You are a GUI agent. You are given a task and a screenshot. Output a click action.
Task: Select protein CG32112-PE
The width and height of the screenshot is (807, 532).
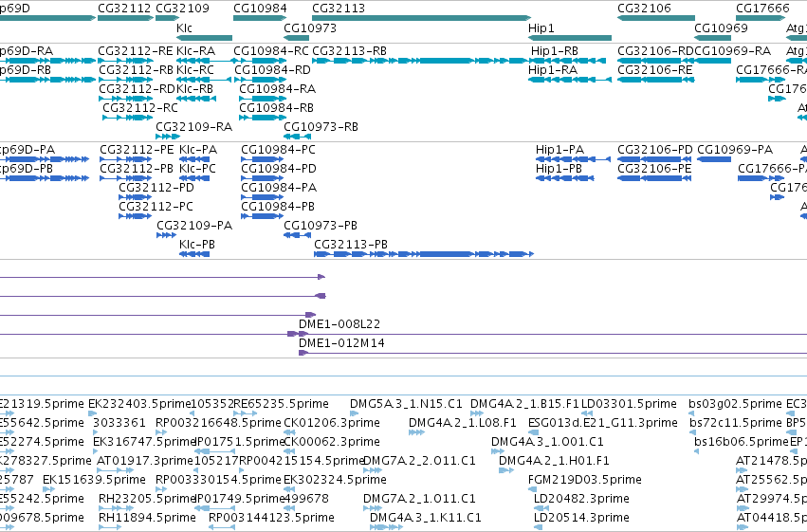[126, 159]
